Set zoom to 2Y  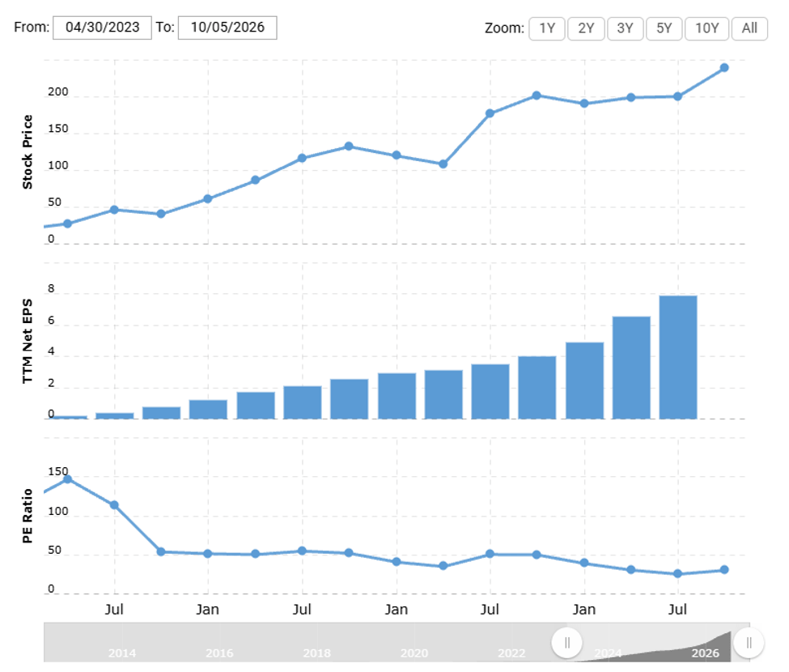(586, 28)
